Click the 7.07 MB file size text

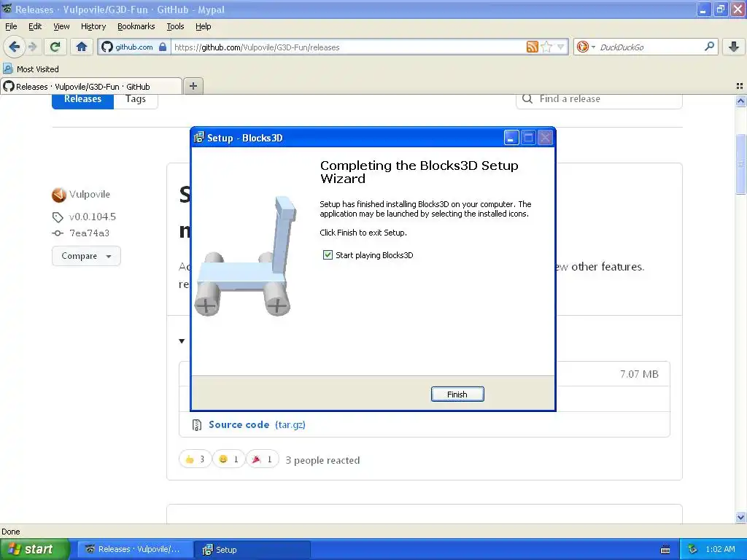(639, 374)
